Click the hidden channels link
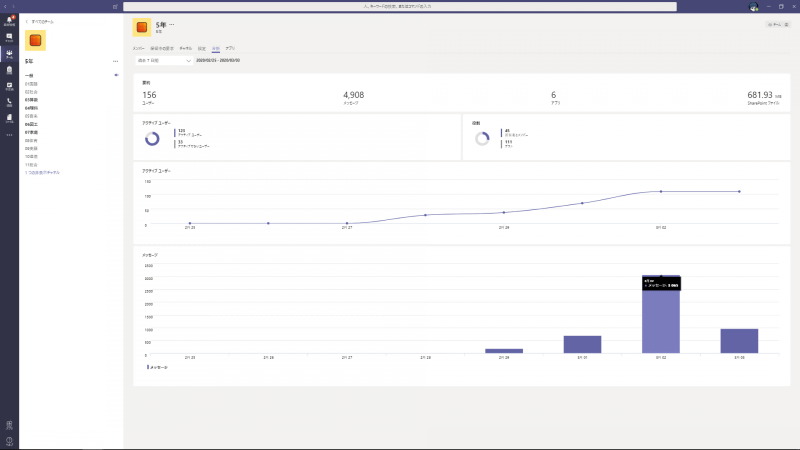Screen dimensions: 800x450 (x=42, y=172)
